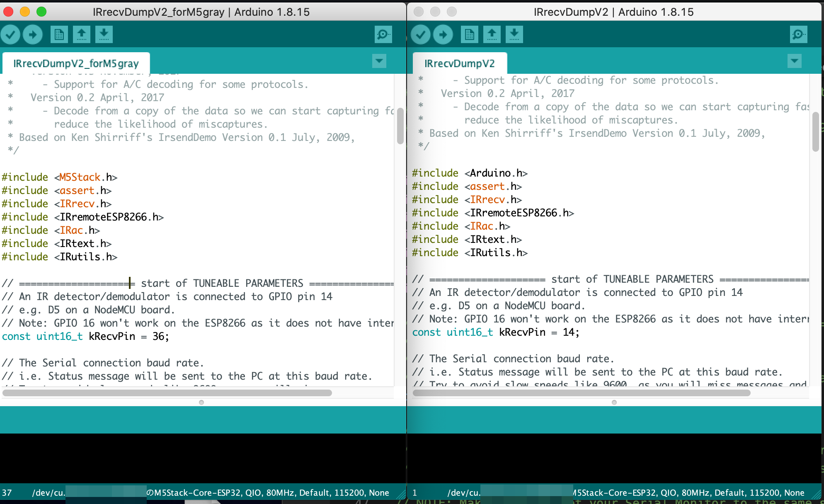
Task: Click Open sketch icon in left window
Action: [82, 34]
